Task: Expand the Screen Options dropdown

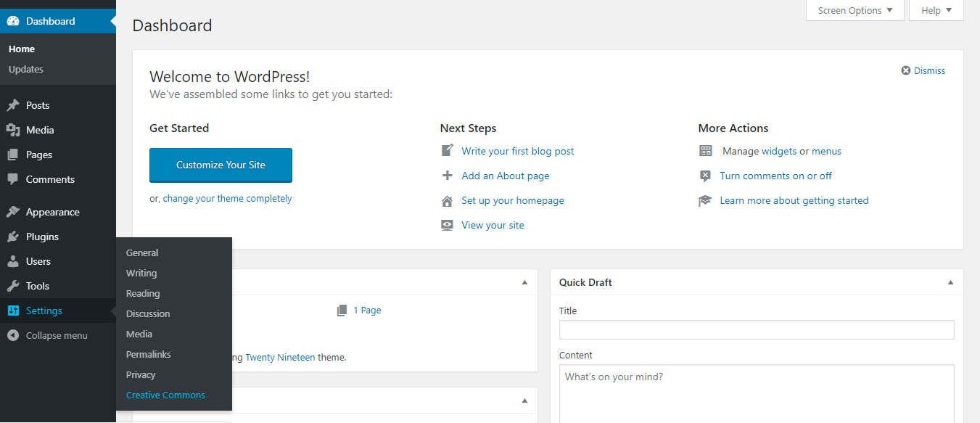Action: click(x=855, y=11)
